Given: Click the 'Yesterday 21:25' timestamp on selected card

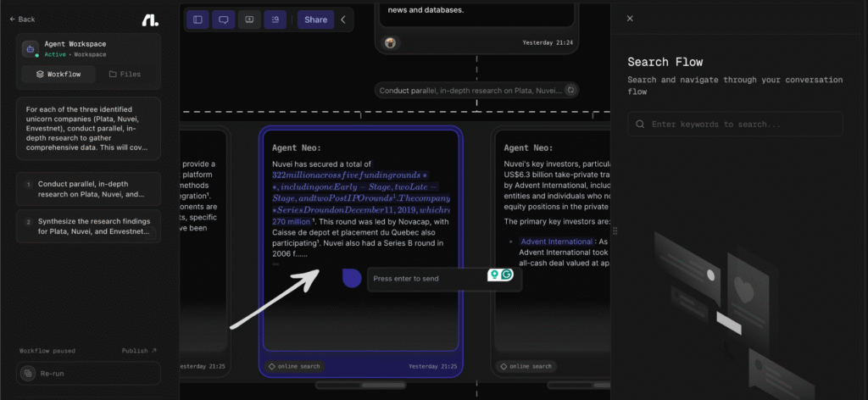Looking at the screenshot, I should pos(433,366).
